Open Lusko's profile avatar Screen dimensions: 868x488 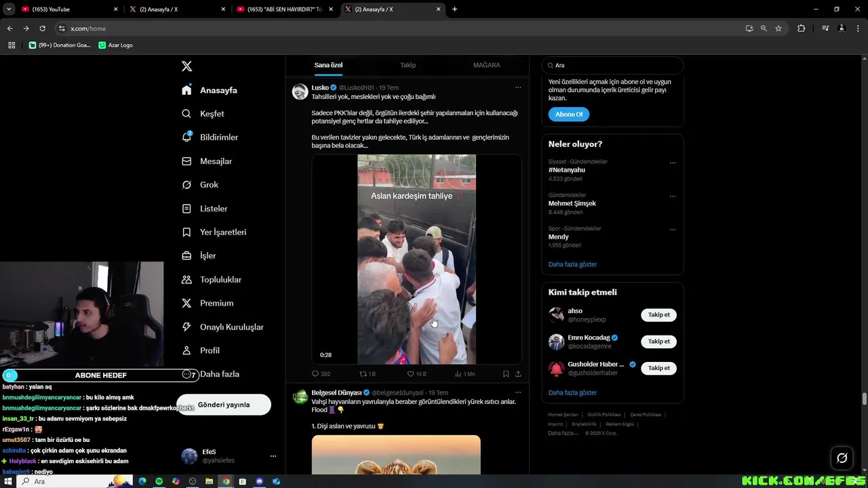[x=300, y=91]
